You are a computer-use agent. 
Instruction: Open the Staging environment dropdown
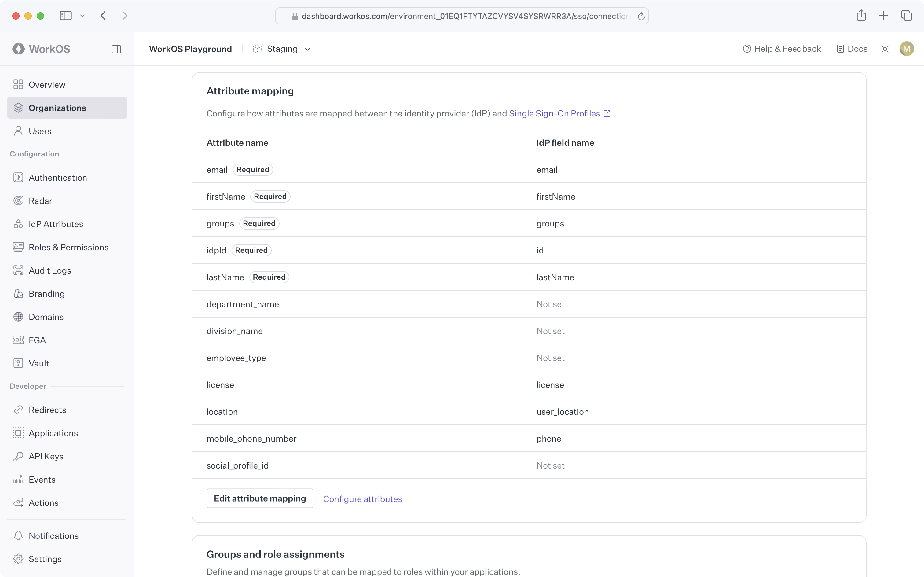click(282, 49)
